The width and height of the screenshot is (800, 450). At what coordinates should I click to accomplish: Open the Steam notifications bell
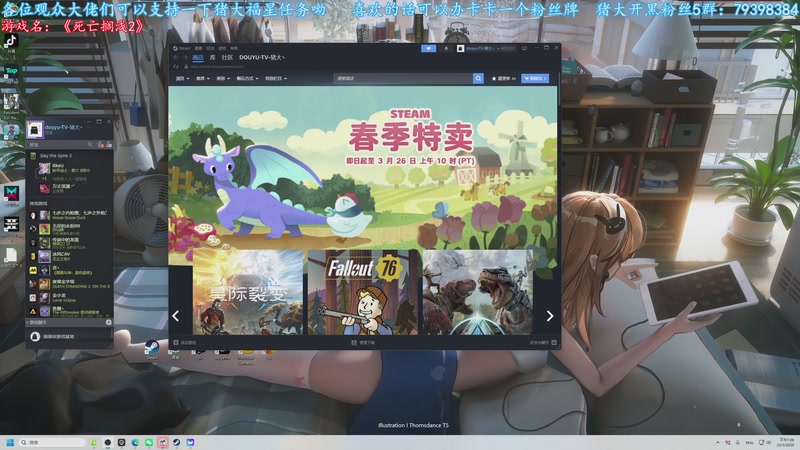446,48
